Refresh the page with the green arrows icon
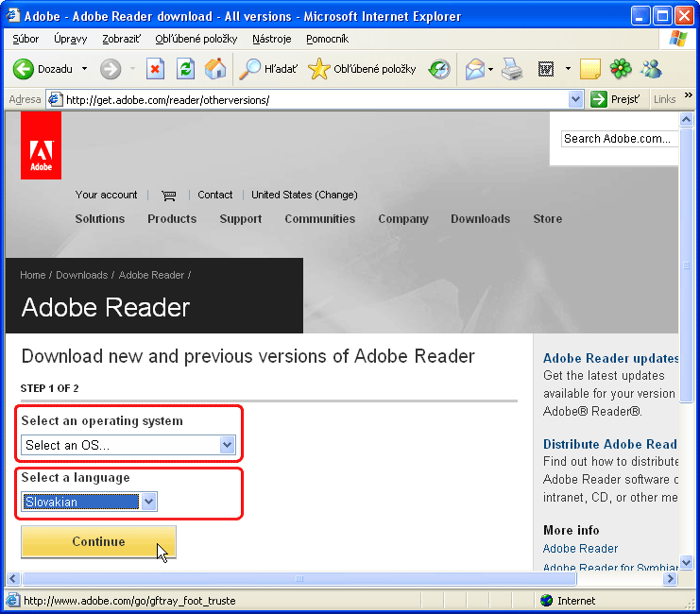The width and height of the screenshot is (700, 614). 185,69
